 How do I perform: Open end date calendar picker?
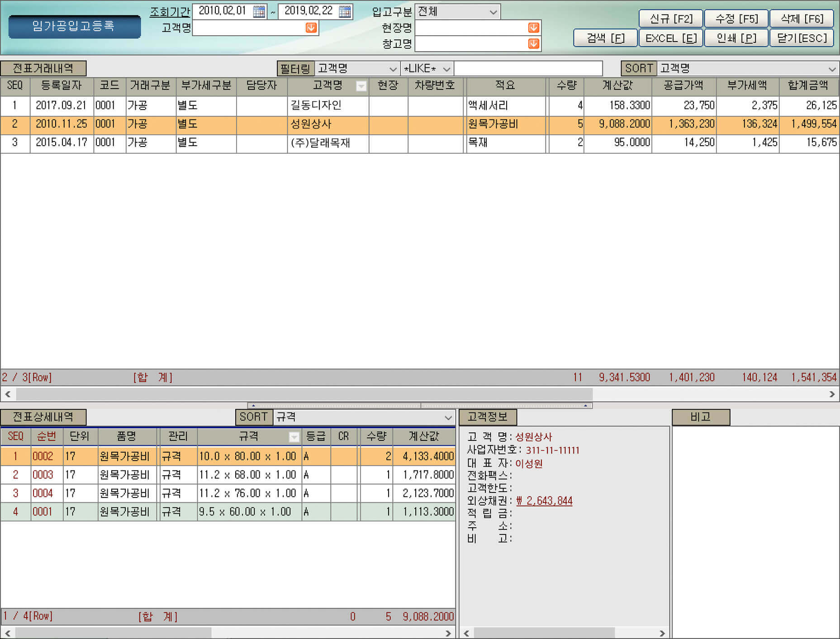pyautogui.click(x=345, y=11)
